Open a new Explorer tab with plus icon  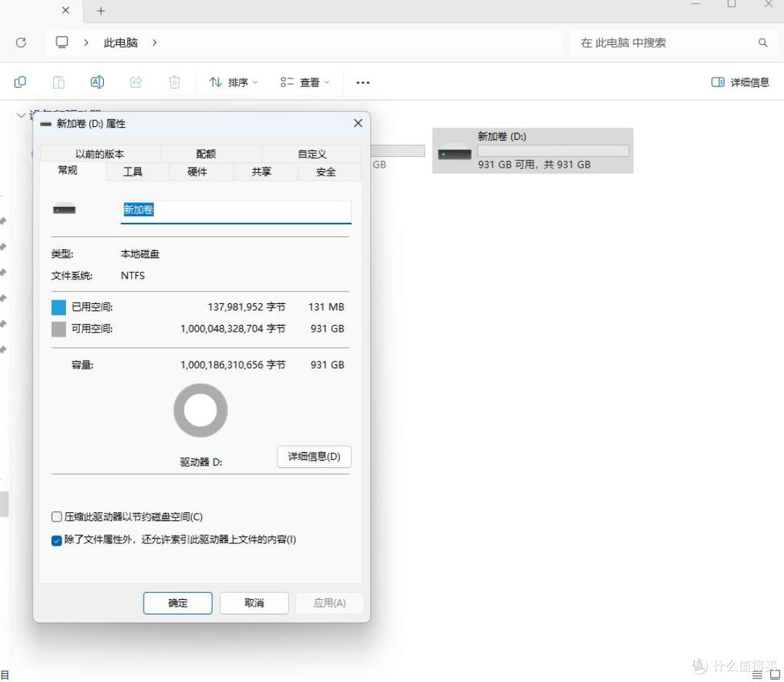tap(101, 11)
